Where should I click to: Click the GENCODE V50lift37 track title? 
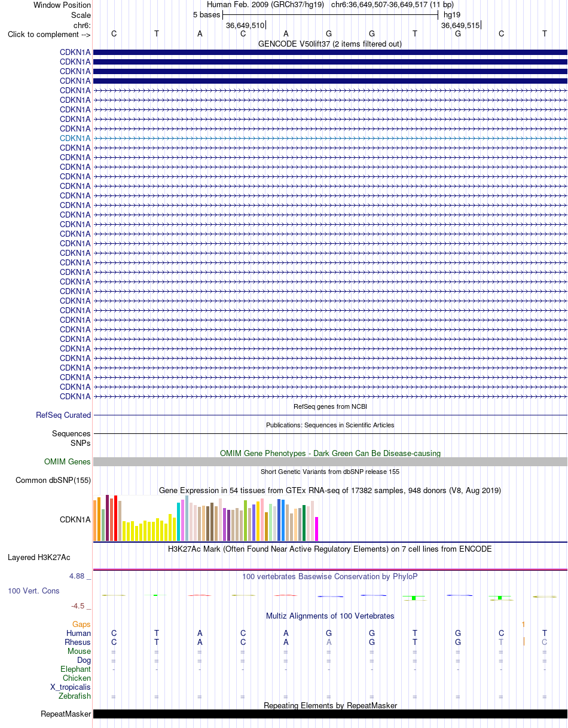[x=330, y=44]
